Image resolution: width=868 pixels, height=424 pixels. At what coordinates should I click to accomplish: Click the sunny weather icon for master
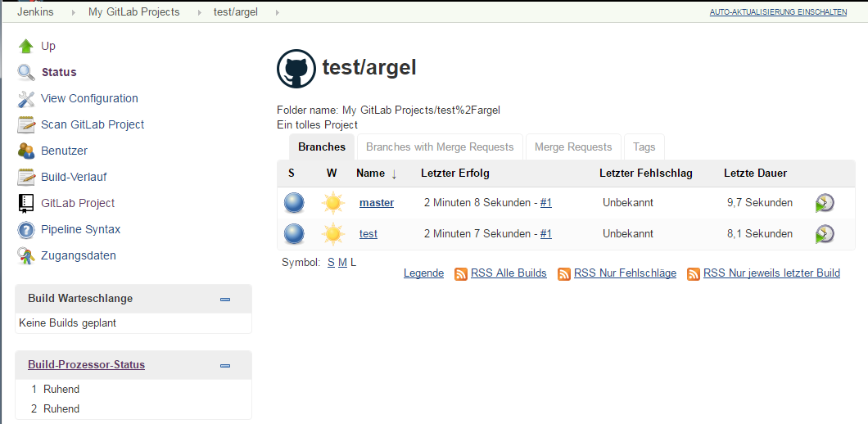click(x=332, y=203)
